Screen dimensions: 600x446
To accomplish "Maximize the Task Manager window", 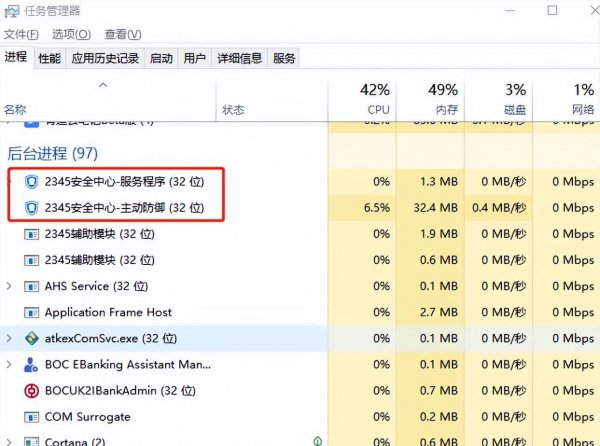I will click(552, 10).
